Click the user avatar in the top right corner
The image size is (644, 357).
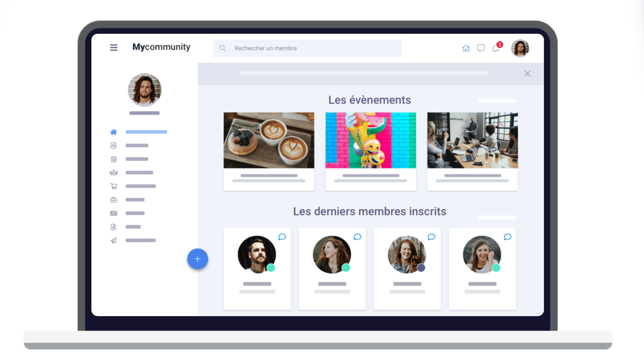(520, 48)
